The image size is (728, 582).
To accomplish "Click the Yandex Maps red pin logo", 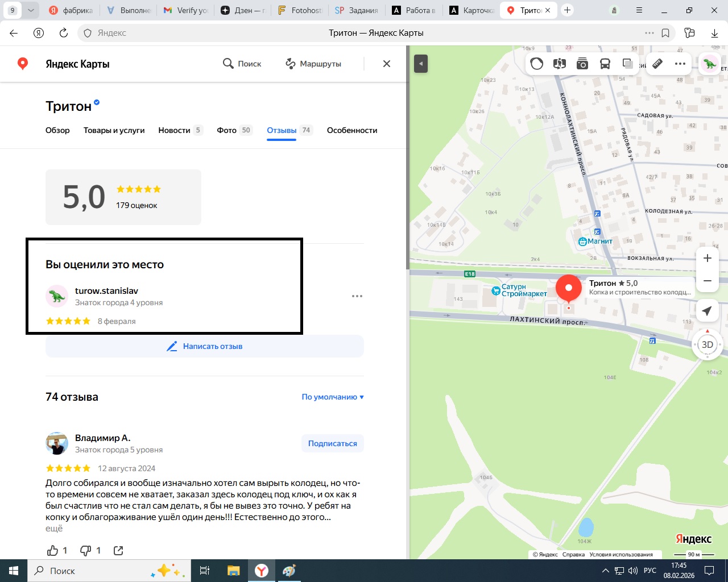I will pos(23,64).
